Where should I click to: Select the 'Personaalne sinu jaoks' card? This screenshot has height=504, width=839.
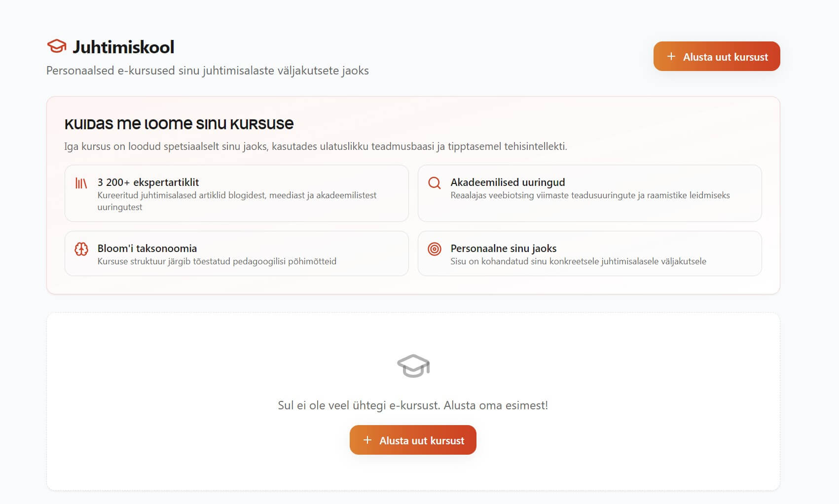point(589,253)
